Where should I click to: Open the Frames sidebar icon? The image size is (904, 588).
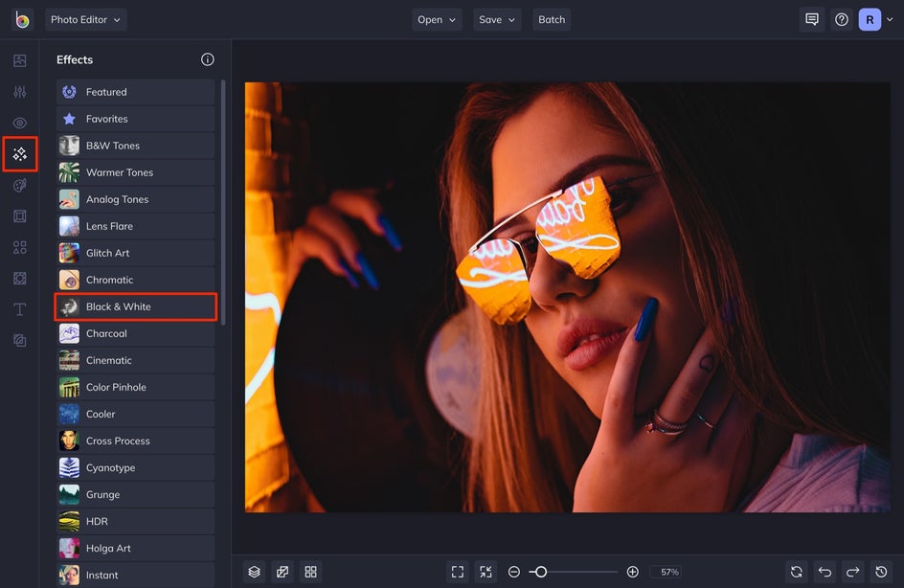(x=19, y=216)
